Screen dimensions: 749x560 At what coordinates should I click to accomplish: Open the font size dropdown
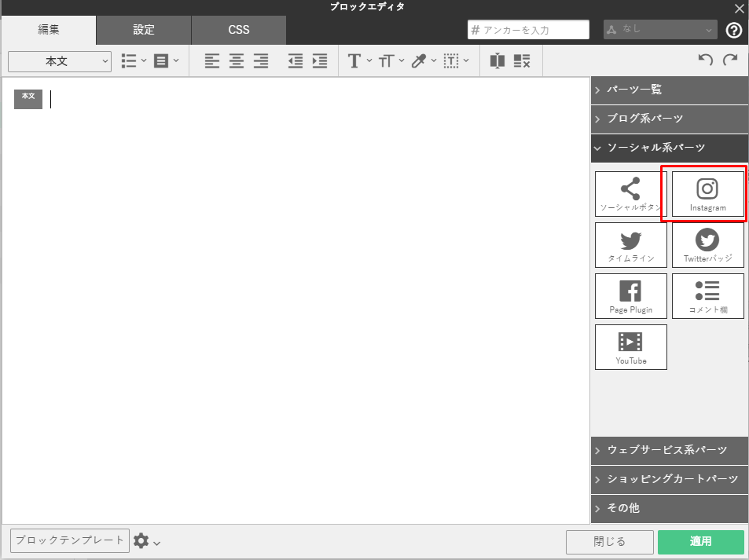click(391, 61)
